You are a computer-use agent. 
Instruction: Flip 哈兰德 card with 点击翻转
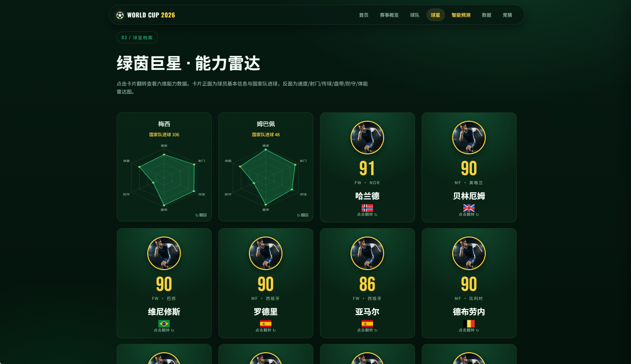coord(367,214)
